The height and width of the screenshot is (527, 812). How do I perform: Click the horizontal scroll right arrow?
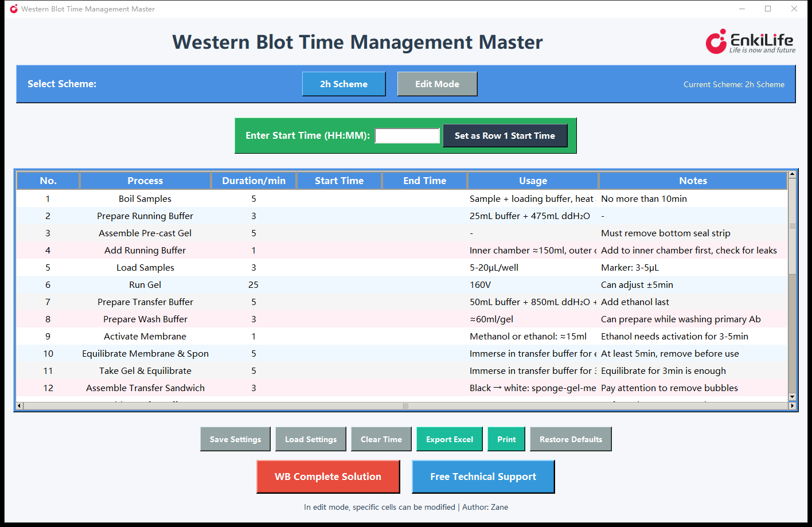(793, 406)
